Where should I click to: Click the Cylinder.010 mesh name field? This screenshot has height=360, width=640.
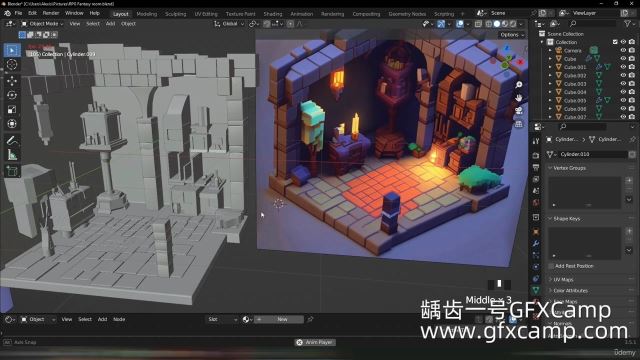(593, 154)
